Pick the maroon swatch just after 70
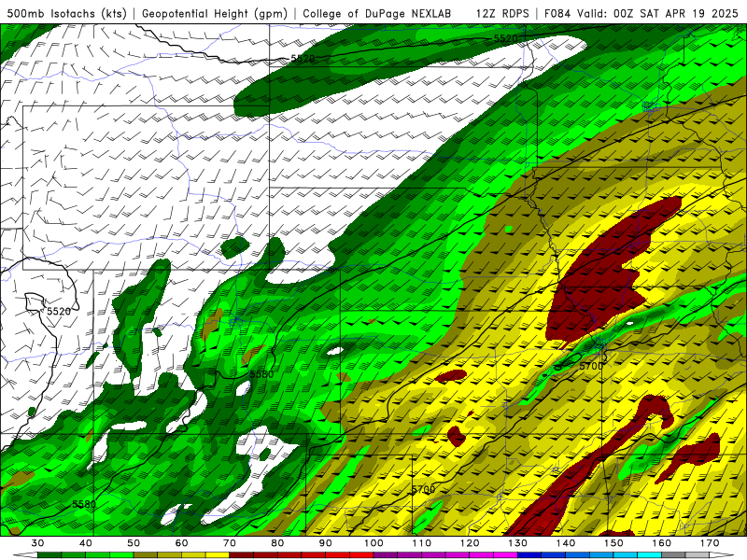This screenshot has width=747, height=560. point(241,555)
